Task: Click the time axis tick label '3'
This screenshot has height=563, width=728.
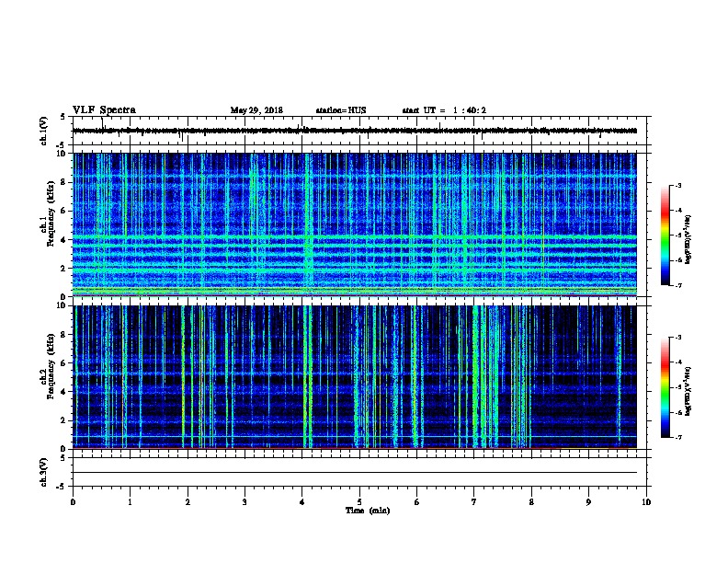Action: click(245, 501)
